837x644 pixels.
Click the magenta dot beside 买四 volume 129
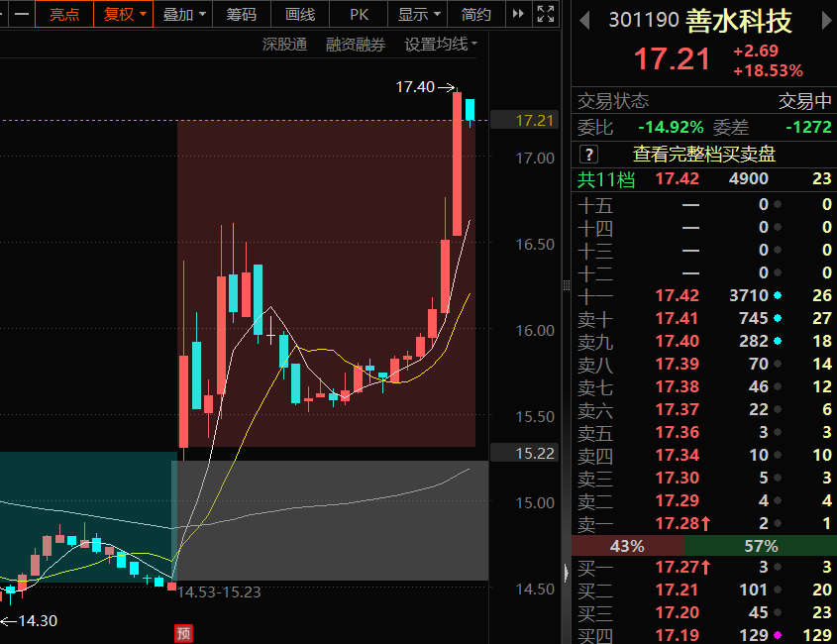pos(778,635)
